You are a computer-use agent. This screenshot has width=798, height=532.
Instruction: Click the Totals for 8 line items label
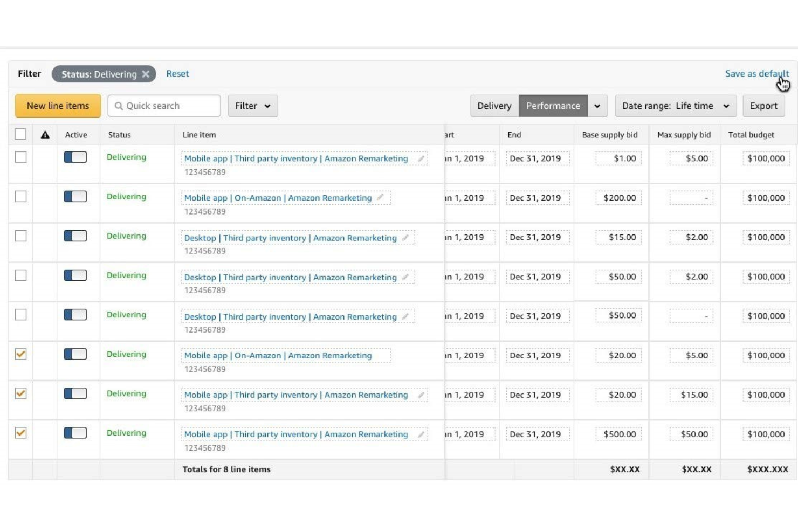[226, 469]
